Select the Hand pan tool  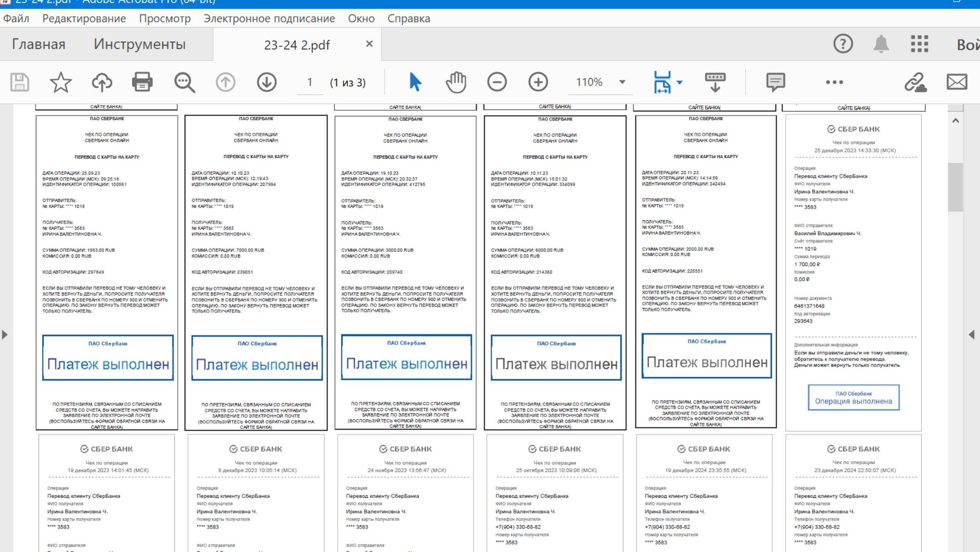tap(456, 82)
